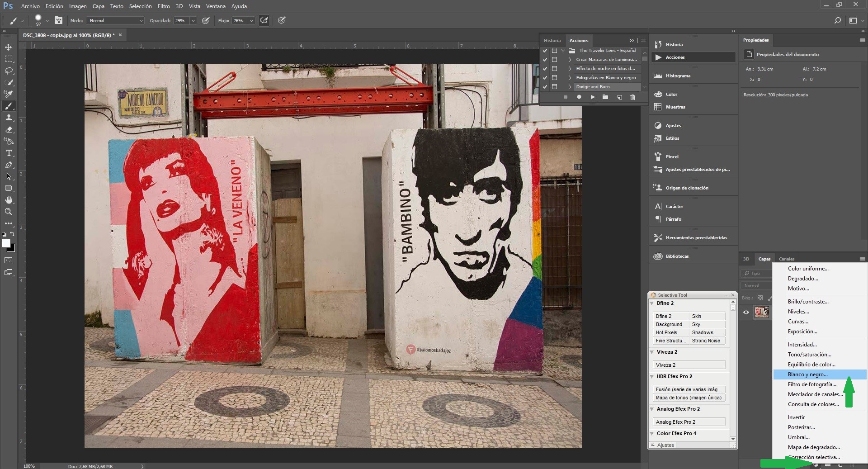
Task: Open the brush settings panel icon
Action: coord(58,20)
